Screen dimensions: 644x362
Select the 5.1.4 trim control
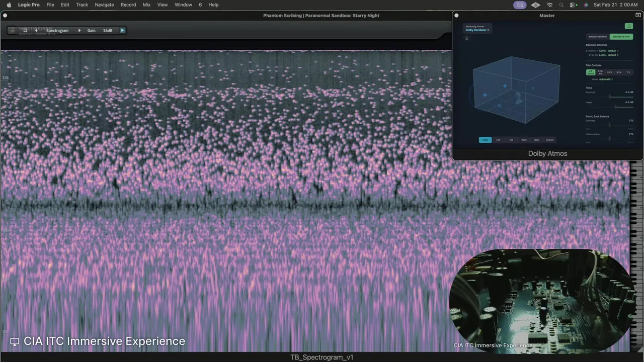coord(619,72)
